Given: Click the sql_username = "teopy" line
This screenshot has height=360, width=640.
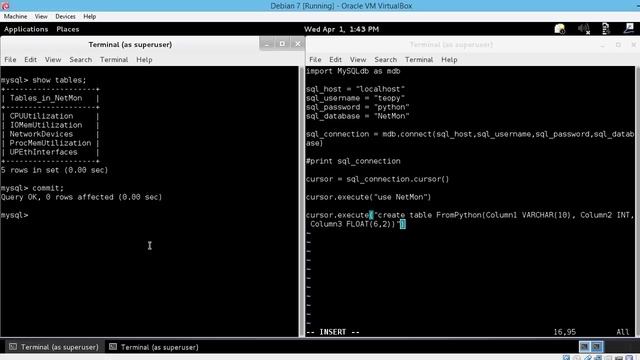Looking at the screenshot, I should (x=356, y=98).
